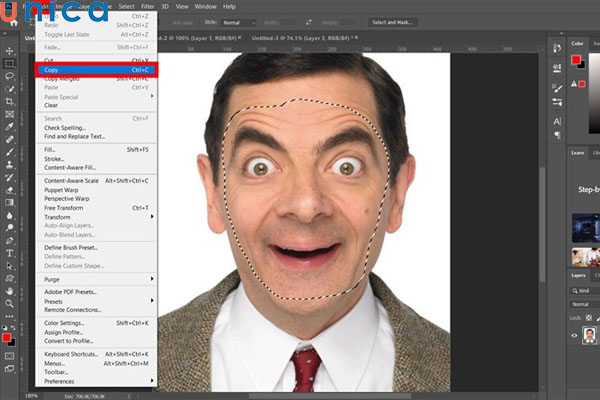This screenshot has height=400, width=600.
Task: Select the Rectangular Marquee tool
Action: pyautogui.click(x=9, y=61)
